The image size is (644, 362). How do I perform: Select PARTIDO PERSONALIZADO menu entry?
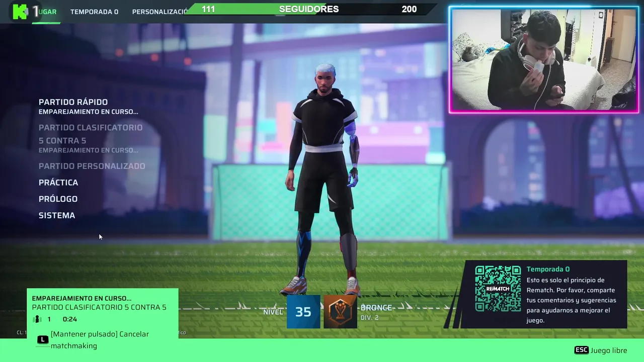point(92,166)
